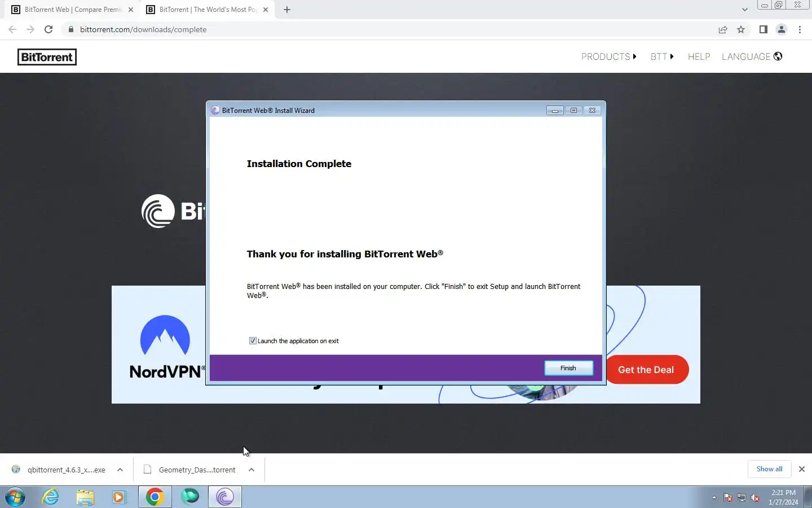Open the tab search chevron
Image resolution: width=812 pixels, height=508 pixels.
(x=745, y=10)
